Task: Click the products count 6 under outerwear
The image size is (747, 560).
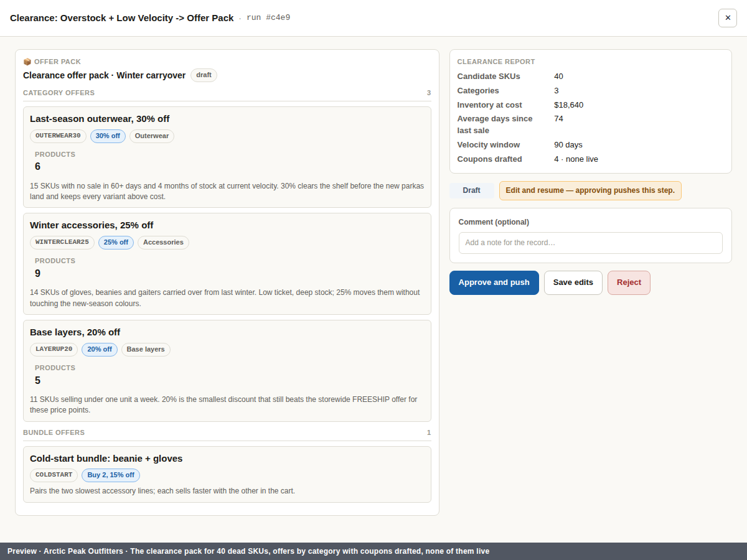Action: [x=37, y=167]
